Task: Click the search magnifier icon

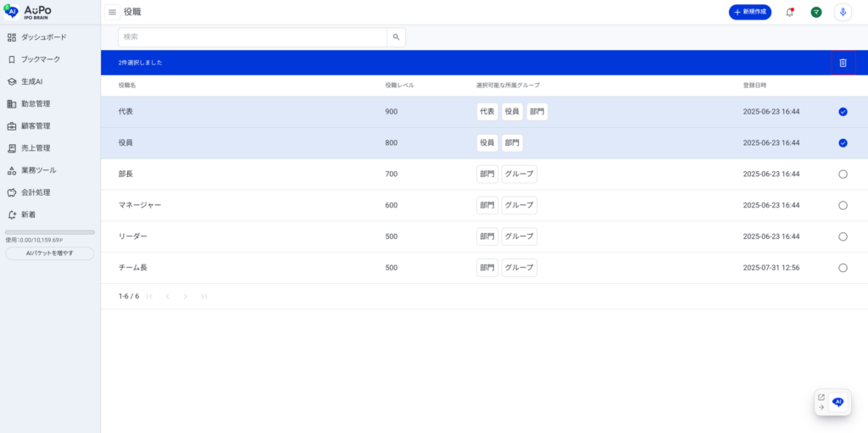Action: (x=396, y=37)
